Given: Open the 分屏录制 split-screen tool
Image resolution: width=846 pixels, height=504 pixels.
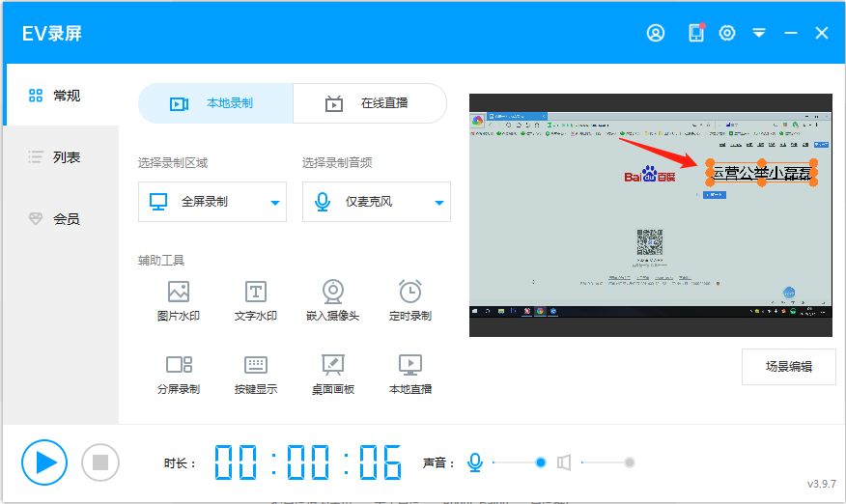Looking at the screenshot, I should pyautogui.click(x=178, y=375).
